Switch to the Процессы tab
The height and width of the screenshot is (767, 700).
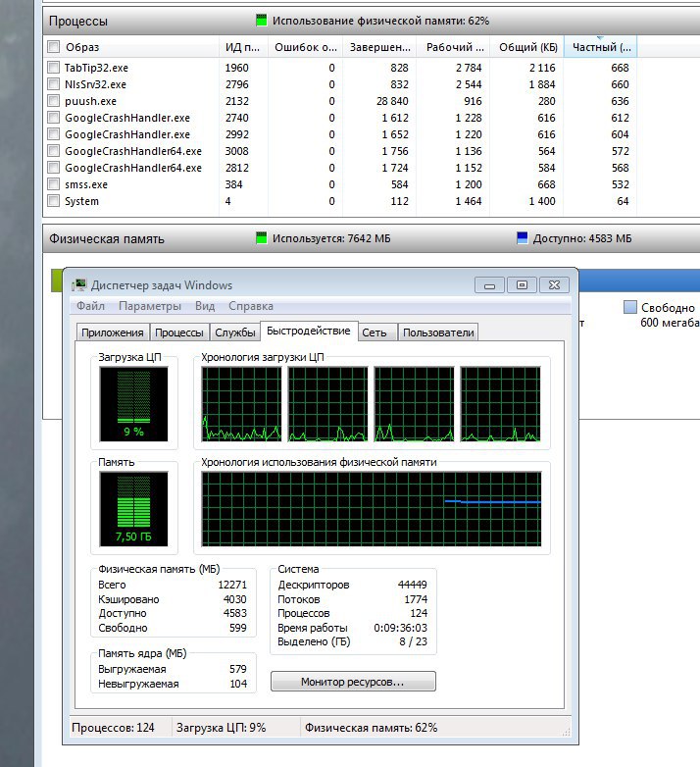click(178, 332)
